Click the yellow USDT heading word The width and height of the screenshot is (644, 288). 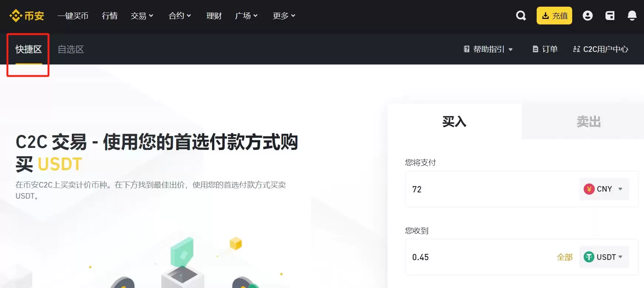(x=60, y=164)
